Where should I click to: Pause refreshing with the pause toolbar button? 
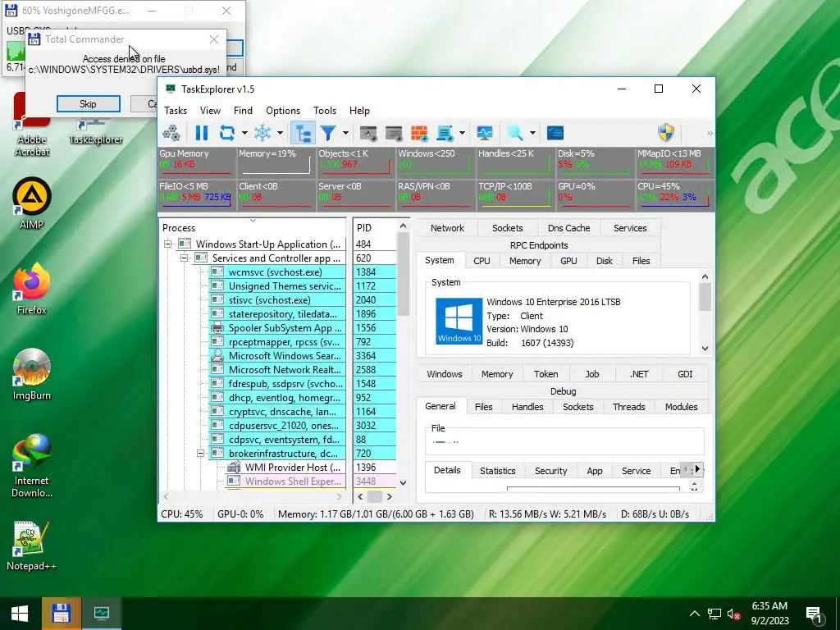click(x=202, y=133)
